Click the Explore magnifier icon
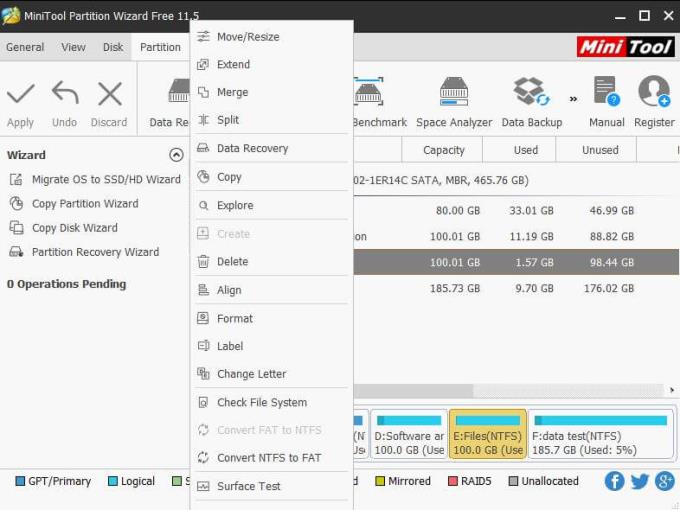 [x=203, y=205]
